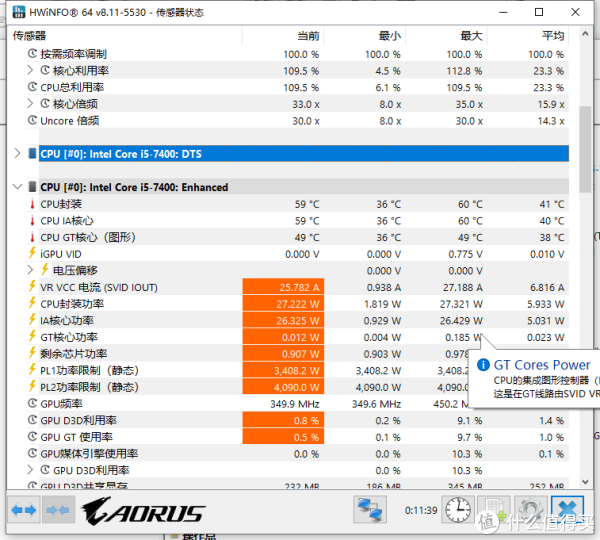Expand CPU Intel Core i5-7400 DTS group
Viewport: 600px width, 540px height.
click(x=17, y=153)
